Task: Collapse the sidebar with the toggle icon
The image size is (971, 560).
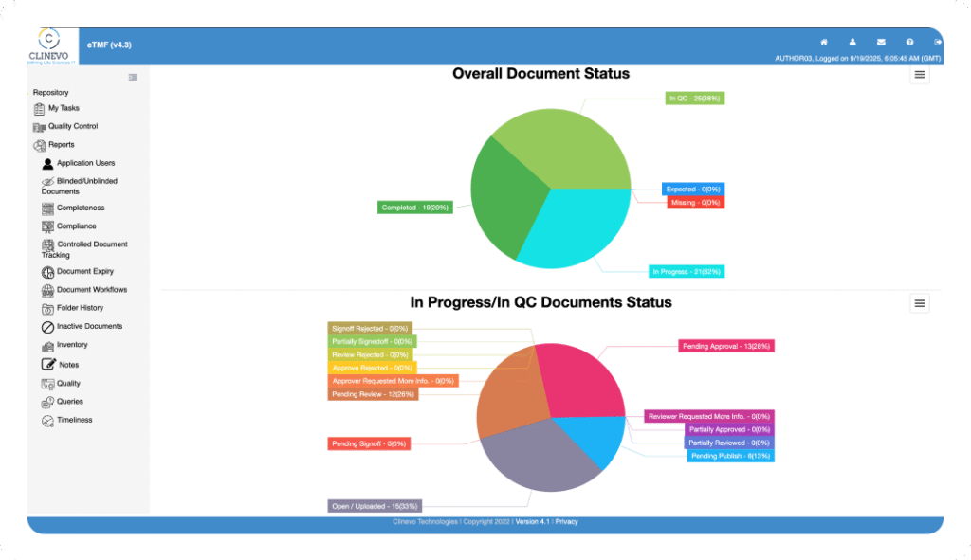Action: tap(133, 77)
